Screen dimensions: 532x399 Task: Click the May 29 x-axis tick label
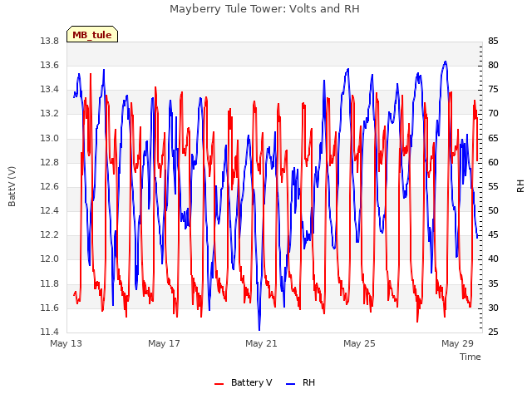click(457, 343)
